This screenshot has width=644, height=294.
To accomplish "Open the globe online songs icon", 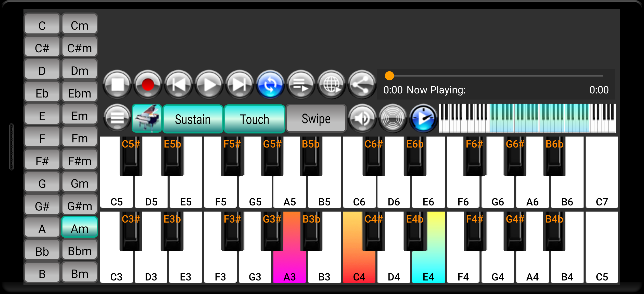I will 332,84.
